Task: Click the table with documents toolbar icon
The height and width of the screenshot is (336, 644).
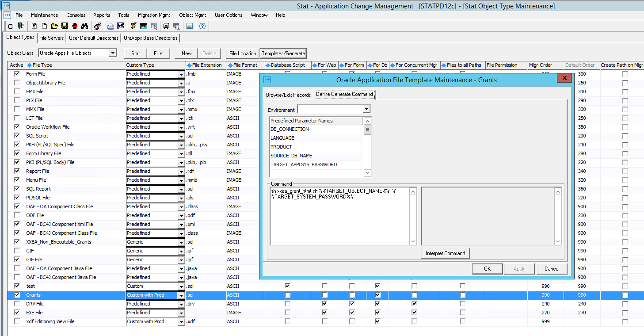Action: pos(177,26)
